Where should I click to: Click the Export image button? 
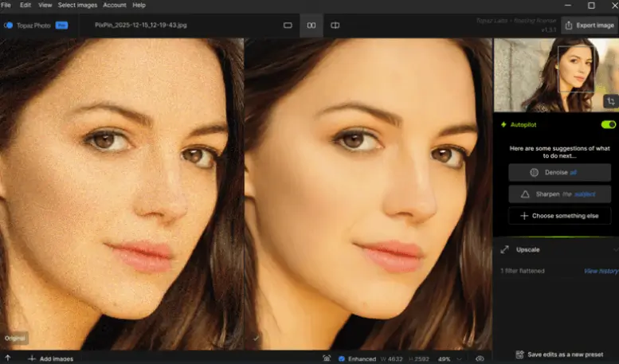(590, 25)
